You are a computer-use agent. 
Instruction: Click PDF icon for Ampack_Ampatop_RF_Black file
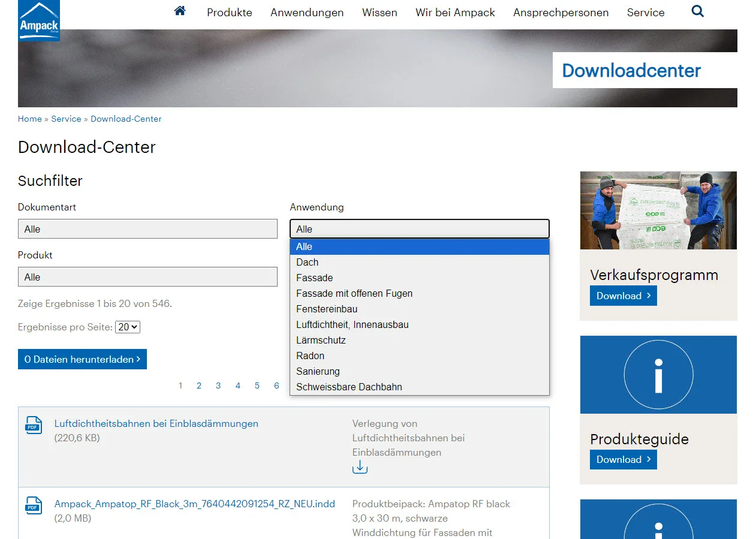[34, 505]
